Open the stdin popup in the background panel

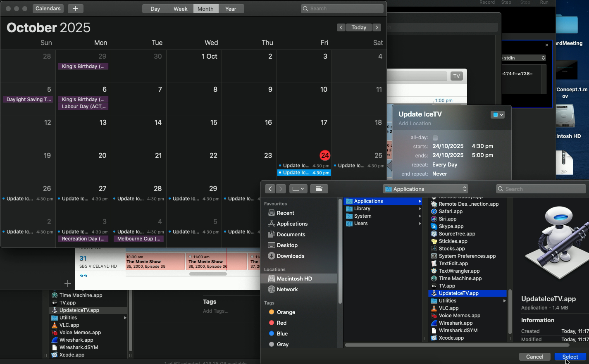pyautogui.click(x=524, y=58)
